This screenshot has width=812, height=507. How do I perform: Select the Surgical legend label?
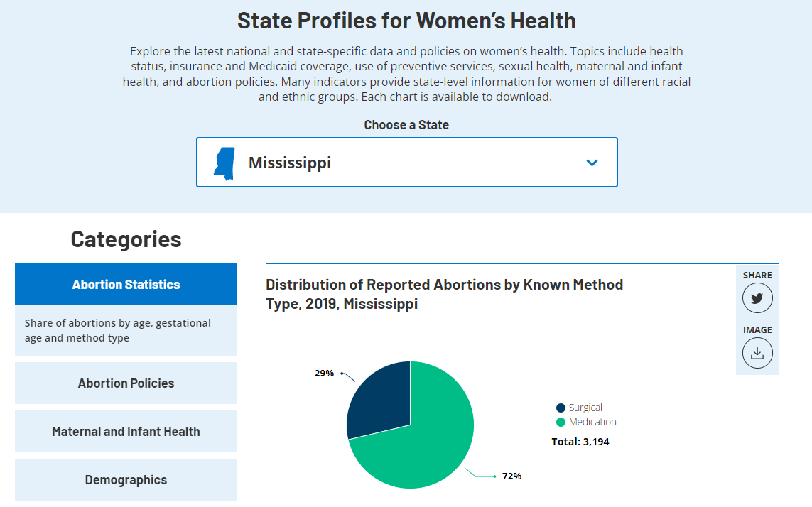click(585, 408)
